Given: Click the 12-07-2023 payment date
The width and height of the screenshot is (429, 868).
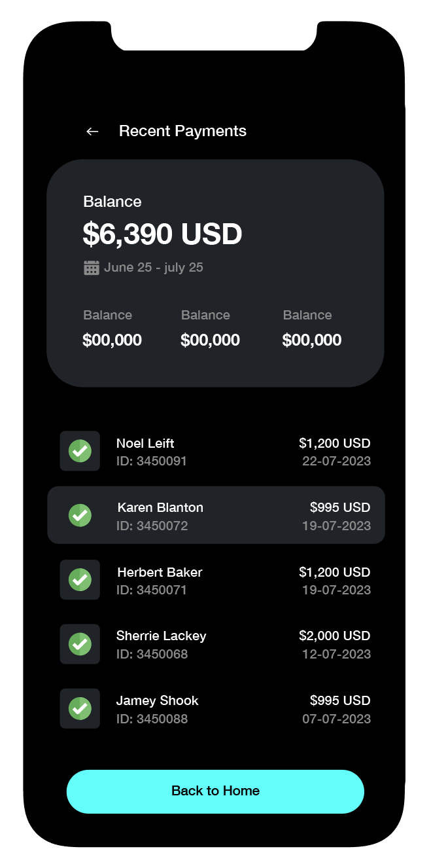Looking at the screenshot, I should click(336, 654).
